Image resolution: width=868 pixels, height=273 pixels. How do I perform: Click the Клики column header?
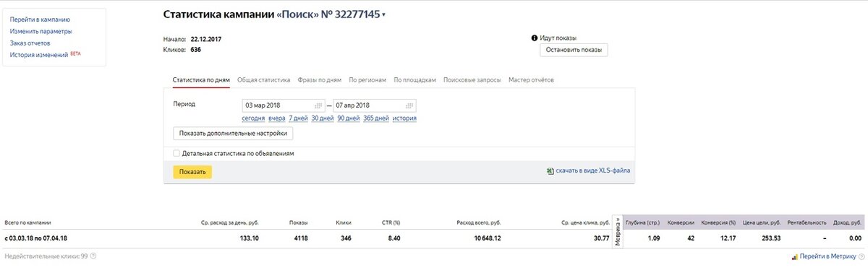[344, 222]
